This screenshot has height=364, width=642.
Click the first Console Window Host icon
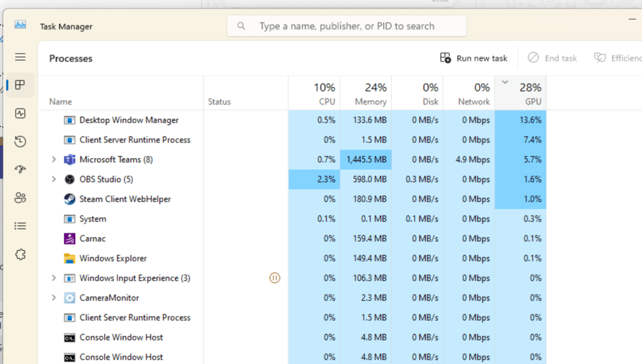[x=70, y=338]
